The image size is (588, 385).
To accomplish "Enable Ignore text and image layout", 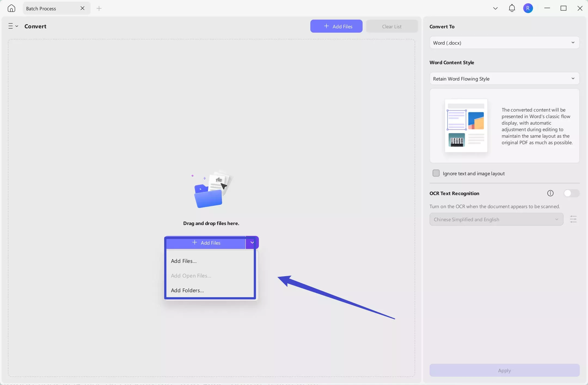I will [x=436, y=173].
